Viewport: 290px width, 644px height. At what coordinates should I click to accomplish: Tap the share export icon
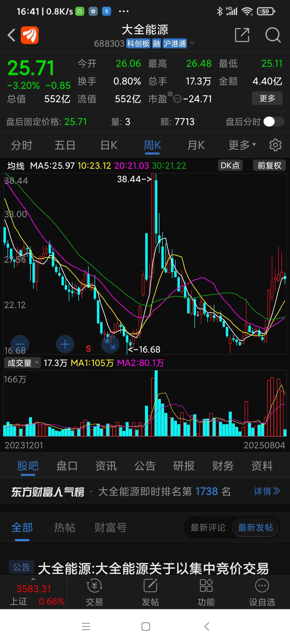(x=242, y=35)
